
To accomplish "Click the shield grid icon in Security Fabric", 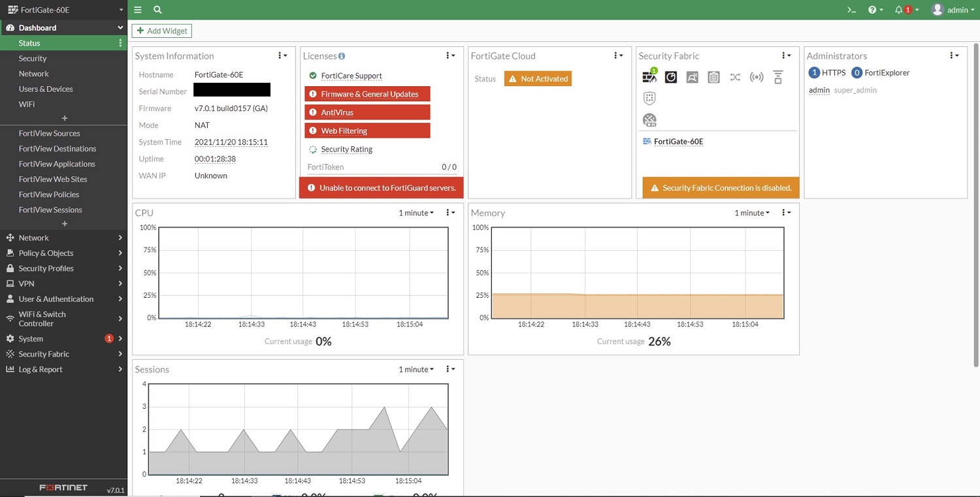I will (x=649, y=98).
